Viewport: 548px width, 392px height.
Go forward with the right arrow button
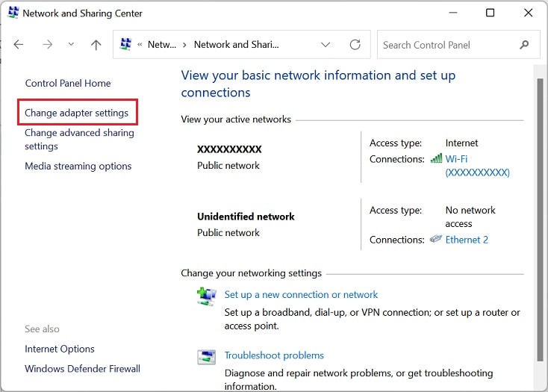tap(47, 44)
